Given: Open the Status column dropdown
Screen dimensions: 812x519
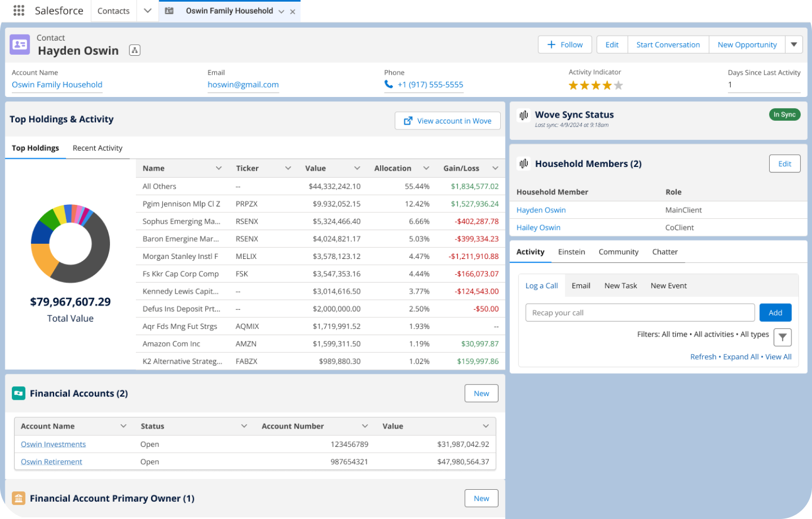Looking at the screenshot, I should [244, 426].
